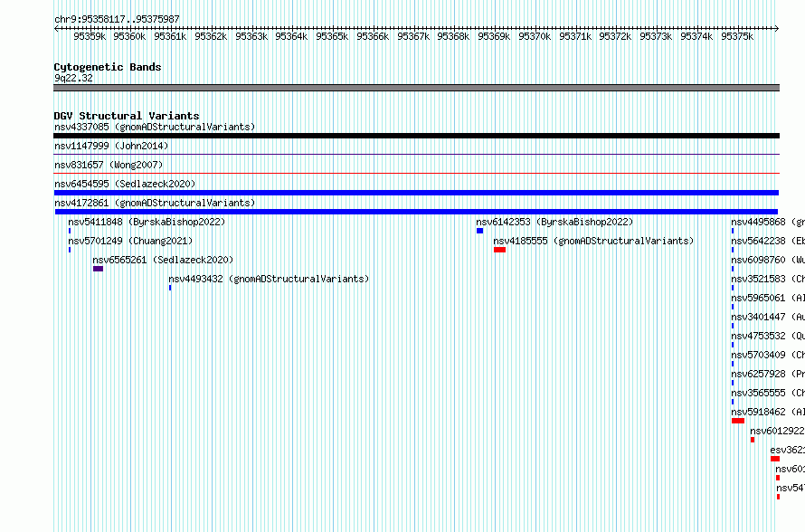Screen dimensions: 805x532
Task: Click the 95368k ruler label
Action: coord(453,36)
